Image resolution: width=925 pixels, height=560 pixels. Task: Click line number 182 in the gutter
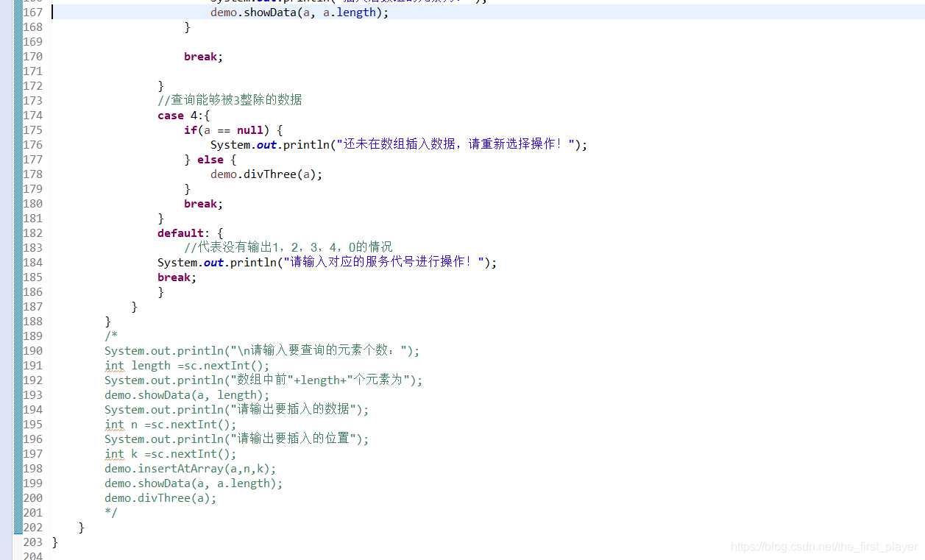click(33, 233)
